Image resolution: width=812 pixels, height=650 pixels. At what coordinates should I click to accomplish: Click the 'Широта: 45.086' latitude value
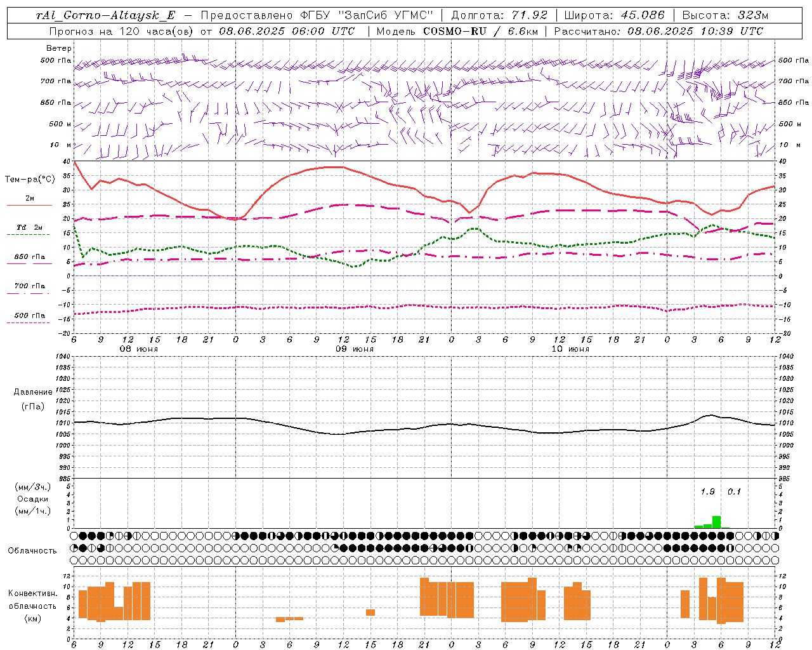click(614, 15)
